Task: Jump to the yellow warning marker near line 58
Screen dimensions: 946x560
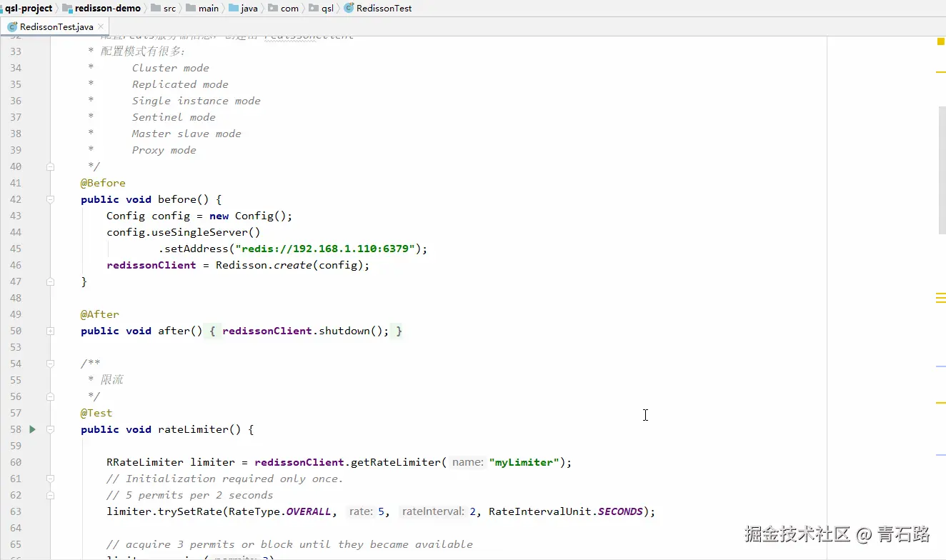Action: (x=941, y=403)
